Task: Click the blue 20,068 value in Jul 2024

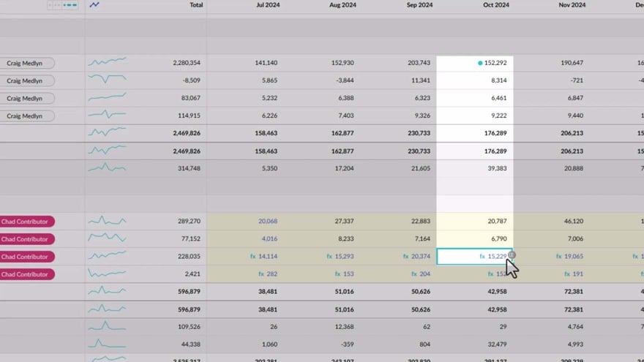Action: coord(267,221)
